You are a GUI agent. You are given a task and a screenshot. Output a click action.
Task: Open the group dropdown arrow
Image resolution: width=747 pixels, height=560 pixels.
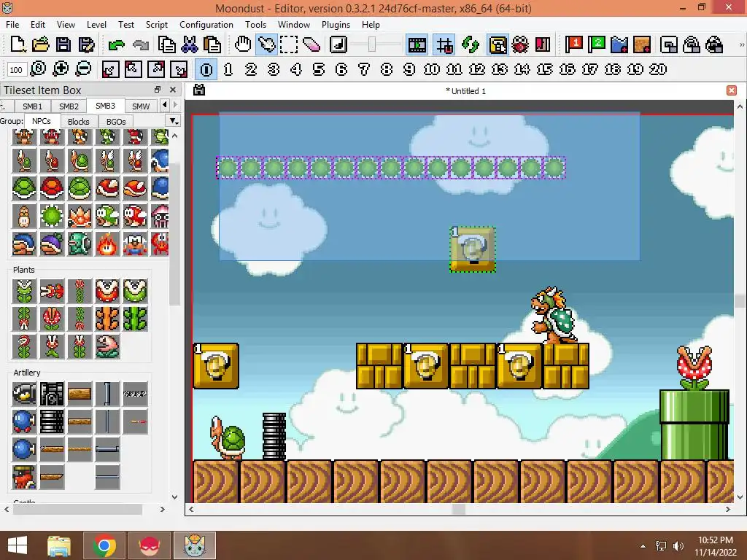click(174, 122)
